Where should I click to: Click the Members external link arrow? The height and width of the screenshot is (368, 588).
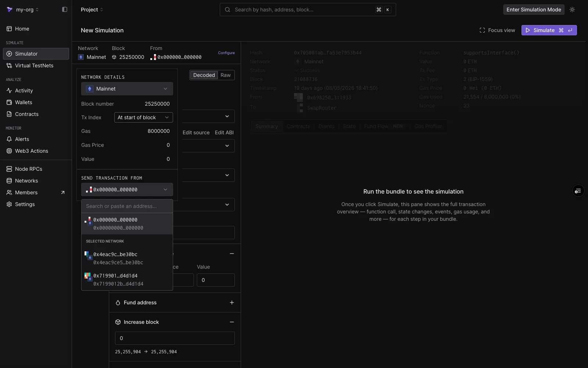pyautogui.click(x=63, y=192)
